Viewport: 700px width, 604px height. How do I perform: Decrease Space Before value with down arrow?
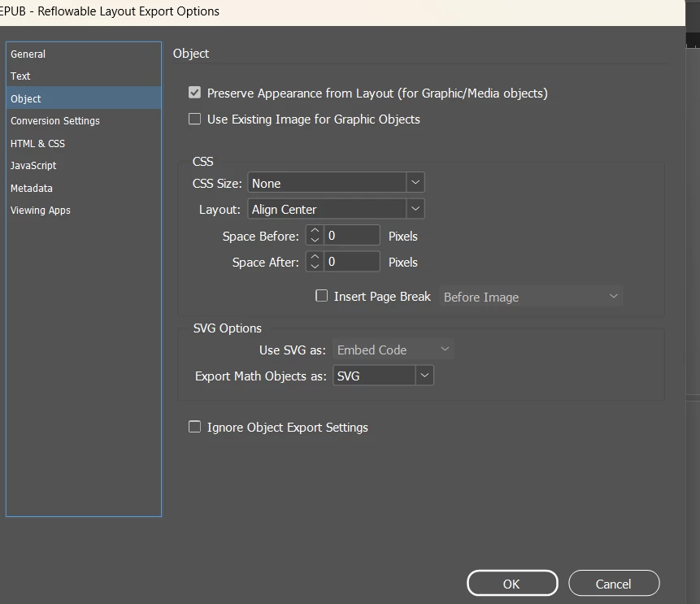click(315, 240)
